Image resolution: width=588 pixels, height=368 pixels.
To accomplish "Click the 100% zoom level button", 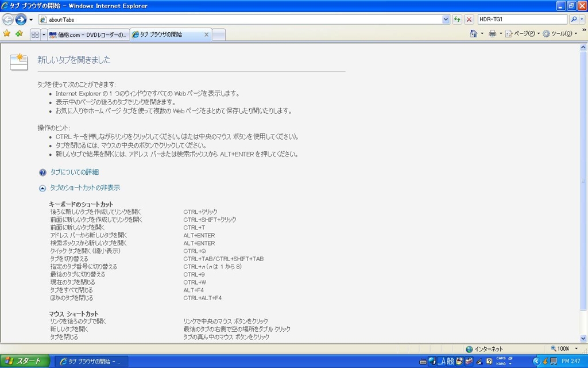I will [560, 348].
